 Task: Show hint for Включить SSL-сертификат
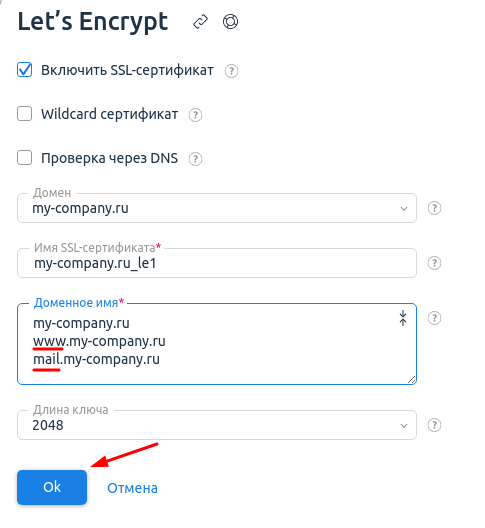coord(231,71)
